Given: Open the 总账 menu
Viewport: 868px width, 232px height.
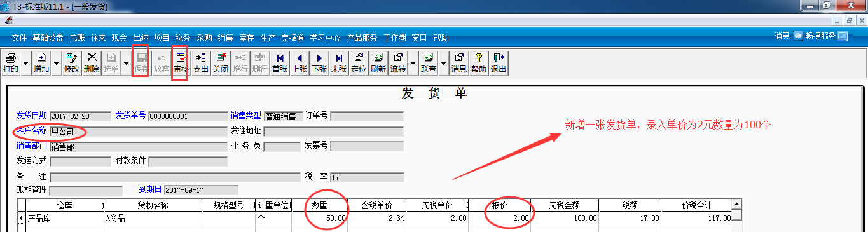Looking at the screenshot, I should [x=77, y=38].
